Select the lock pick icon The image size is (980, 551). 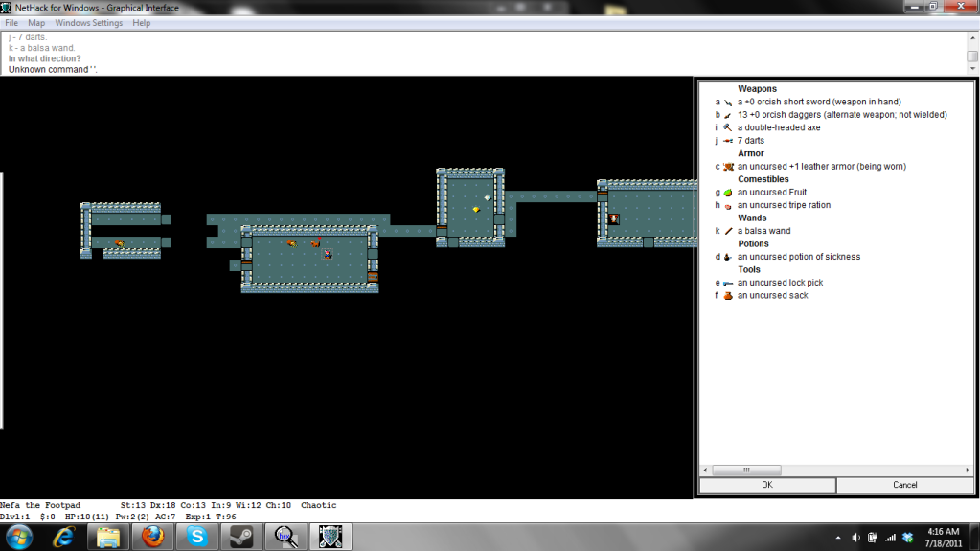click(728, 283)
